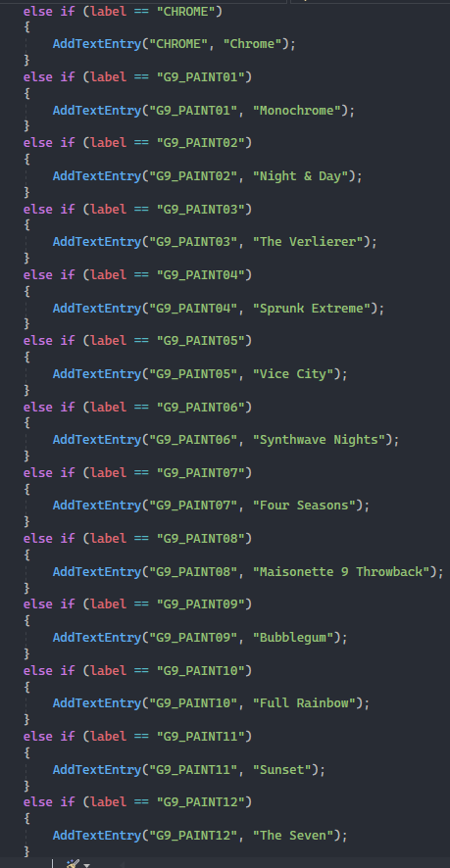The width and height of the screenshot is (450, 868).
Task: Place cursor in "Four Seasons" text
Action: [x=304, y=506]
